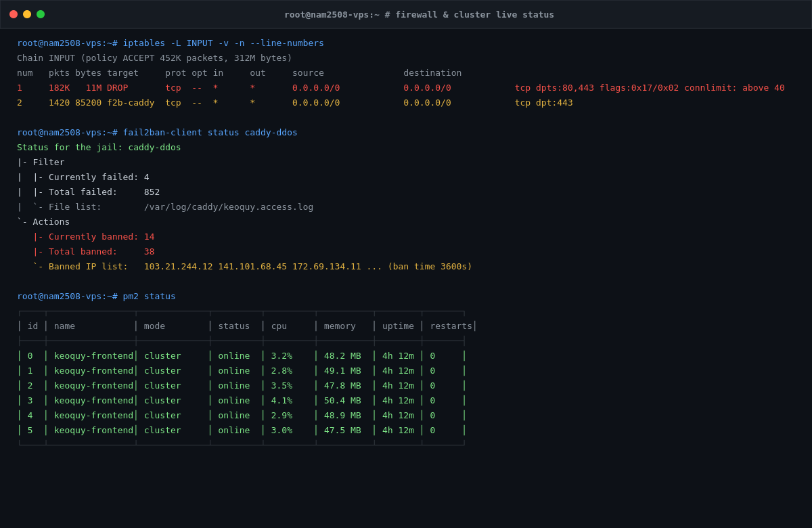Click the yellow minimize window button

[x=27, y=14]
